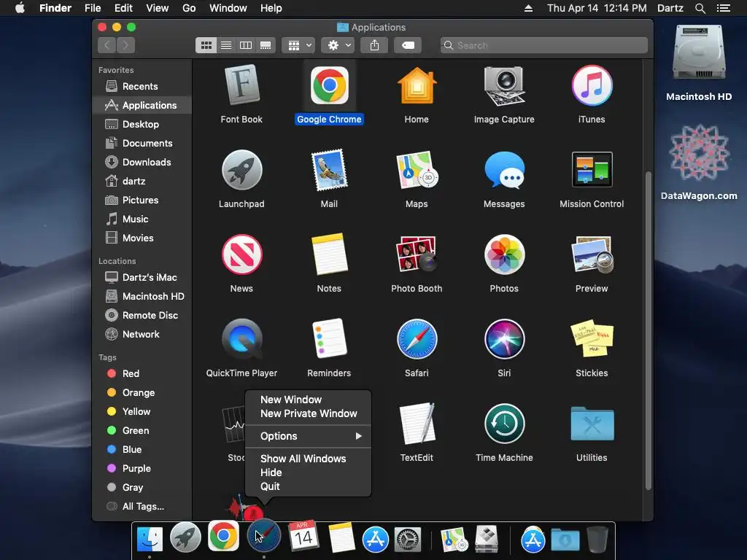
Task: Open the Go menu in menu bar
Action: coord(189,8)
